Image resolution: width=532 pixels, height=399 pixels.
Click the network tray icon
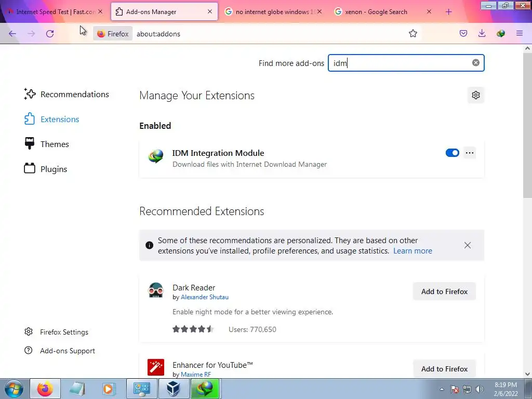467,389
